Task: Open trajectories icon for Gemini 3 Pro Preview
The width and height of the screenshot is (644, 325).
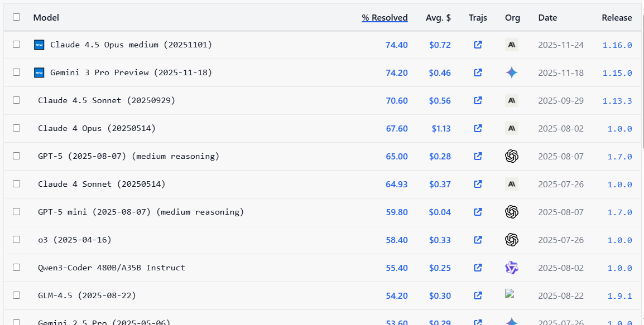Action: 478,72
